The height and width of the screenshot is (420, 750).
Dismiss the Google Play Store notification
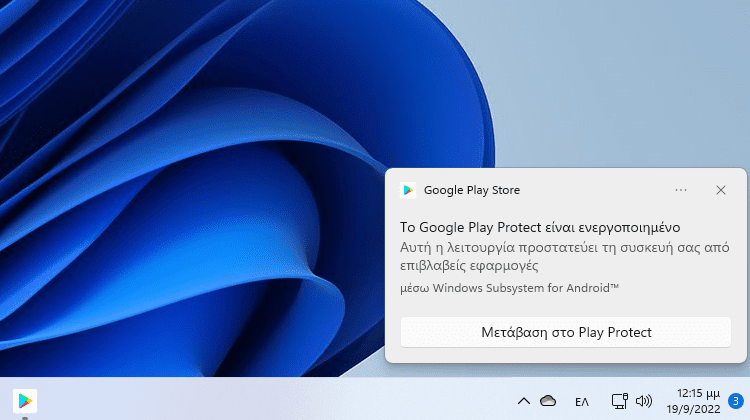(x=721, y=190)
